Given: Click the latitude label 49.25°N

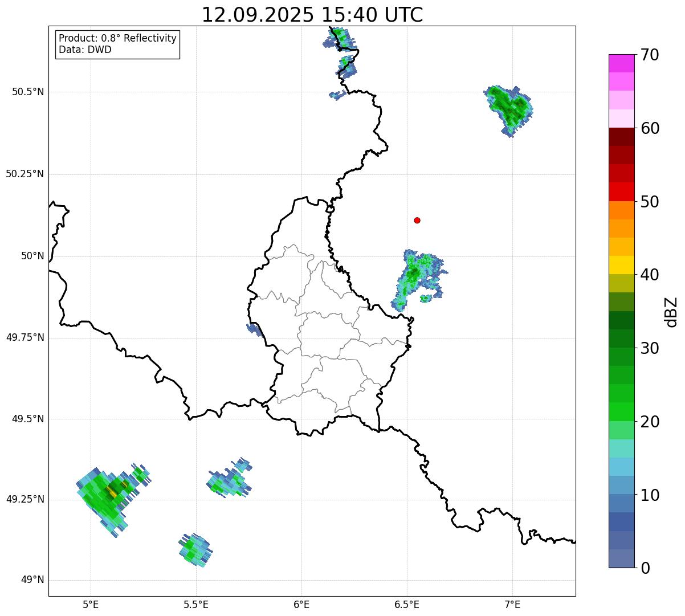Looking at the screenshot, I should 25,499.
